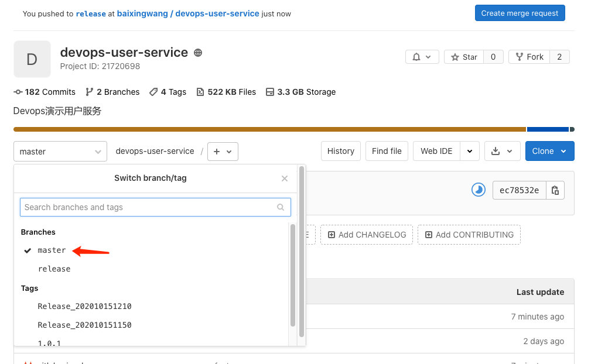Open 522 KB Files link
615x364 pixels.
[x=226, y=92]
